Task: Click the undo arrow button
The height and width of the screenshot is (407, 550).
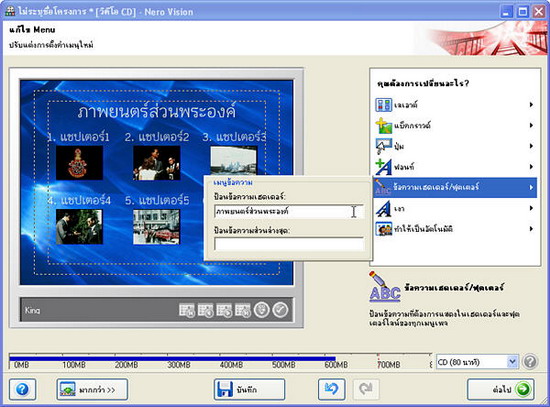Action: 331,389
